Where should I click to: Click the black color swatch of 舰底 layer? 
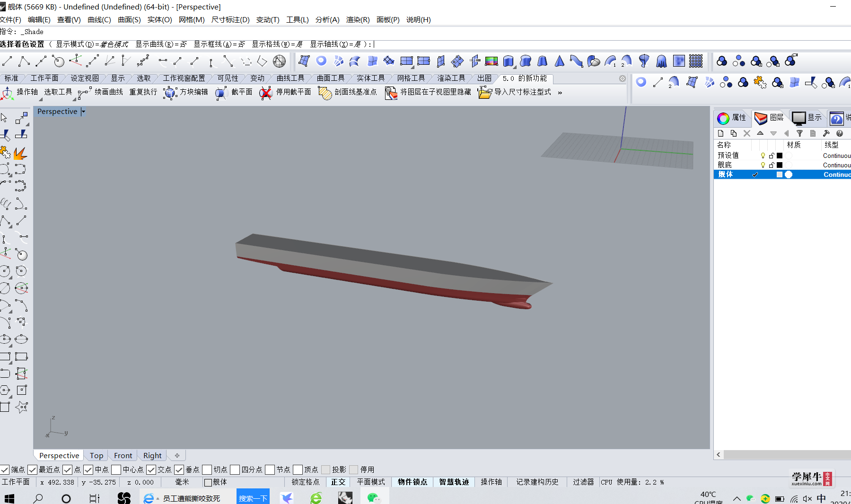780,165
